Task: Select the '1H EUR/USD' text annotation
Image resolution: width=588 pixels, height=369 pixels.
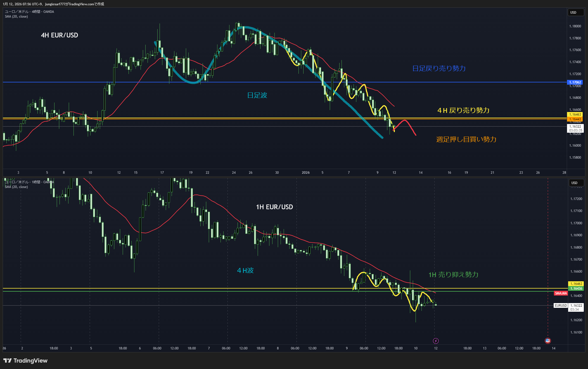Action: [274, 207]
